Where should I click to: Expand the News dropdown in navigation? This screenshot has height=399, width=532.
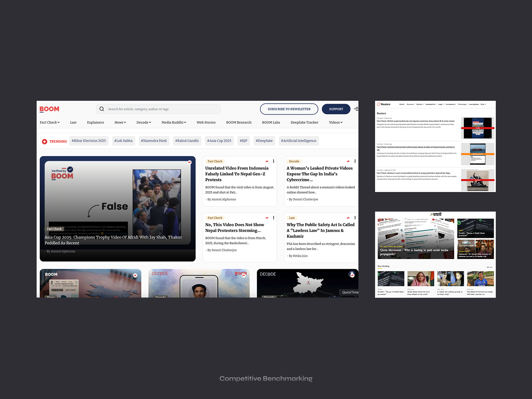point(120,122)
